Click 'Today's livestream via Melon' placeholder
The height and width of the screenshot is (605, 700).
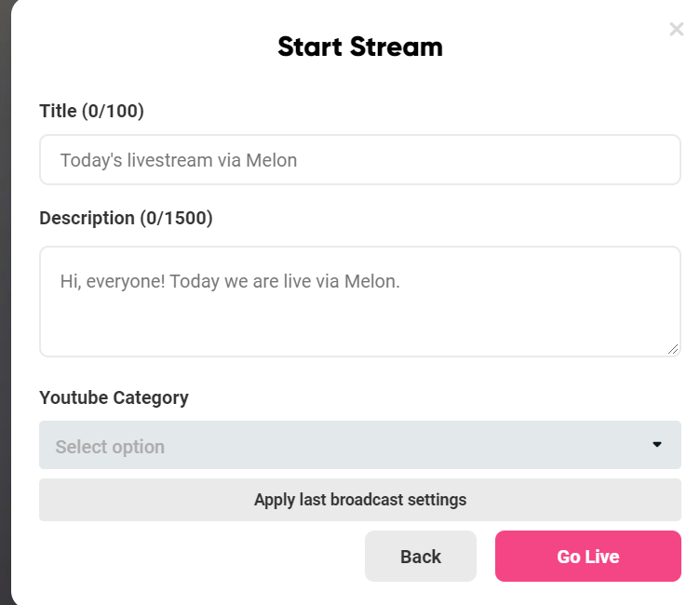coord(179,160)
